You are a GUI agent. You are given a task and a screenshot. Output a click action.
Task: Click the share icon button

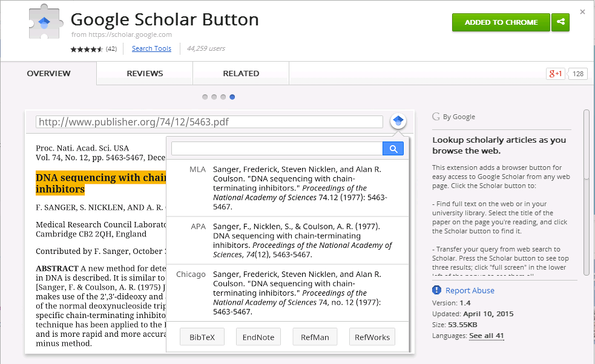pos(560,22)
